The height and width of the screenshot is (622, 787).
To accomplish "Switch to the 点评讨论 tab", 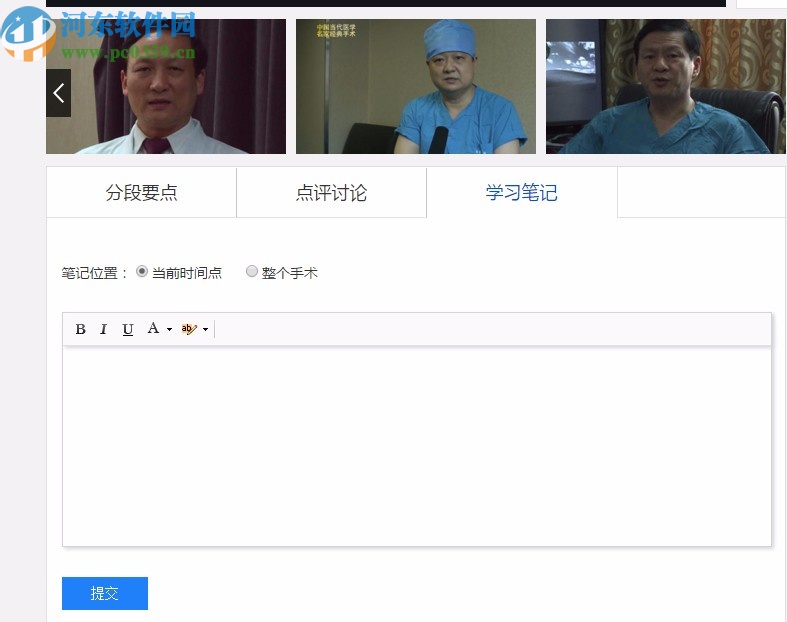I will [x=331, y=192].
